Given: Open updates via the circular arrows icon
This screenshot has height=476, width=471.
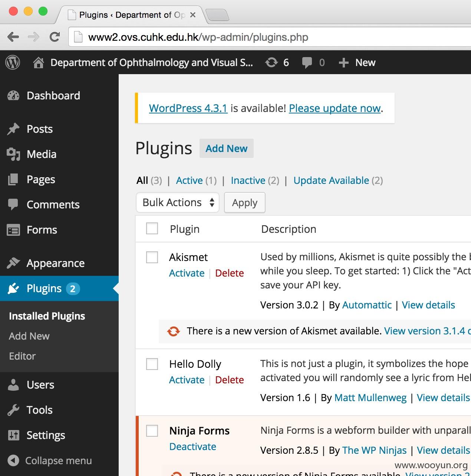Looking at the screenshot, I should 271,62.
